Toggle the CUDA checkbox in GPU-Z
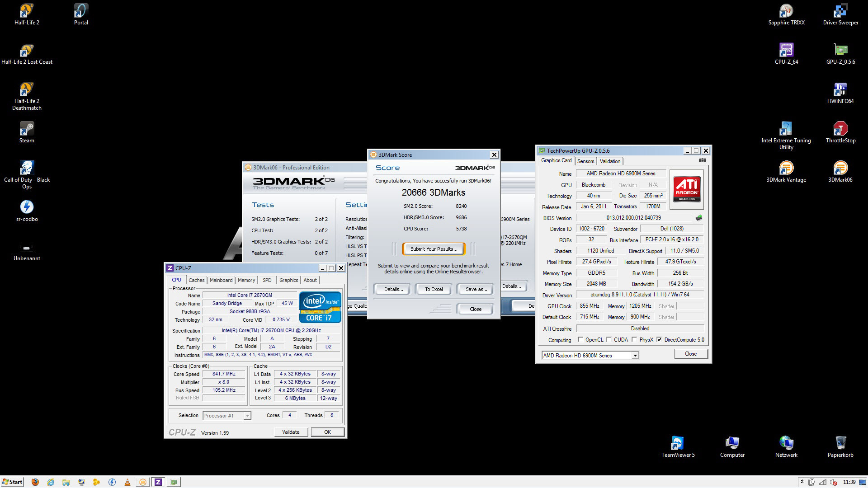The width and height of the screenshot is (868, 488). tap(609, 340)
